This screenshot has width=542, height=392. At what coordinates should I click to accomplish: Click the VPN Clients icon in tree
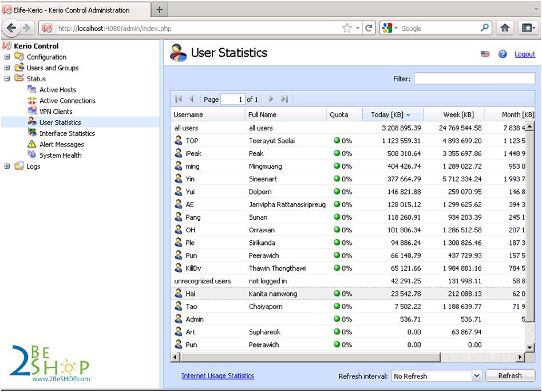tap(32, 111)
